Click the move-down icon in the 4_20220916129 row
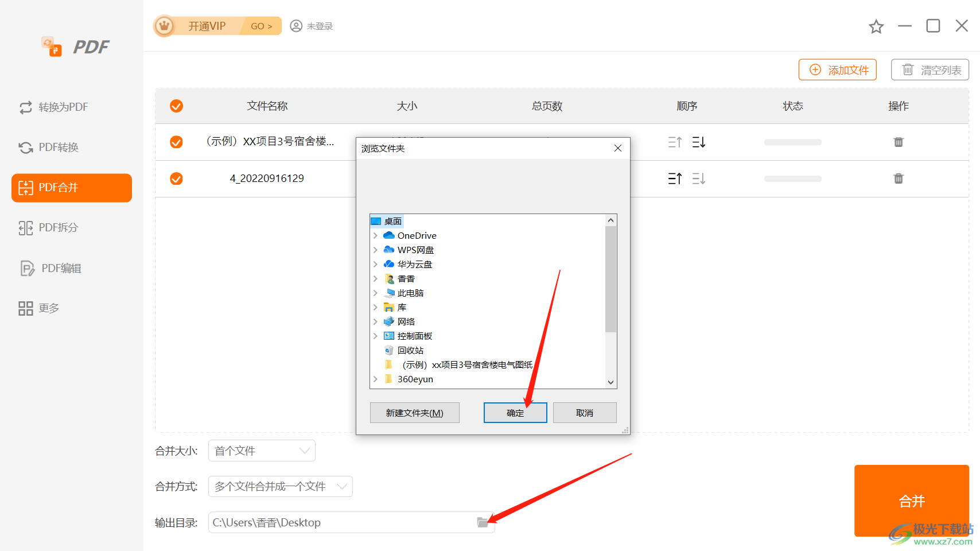The height and width of the screenshot is (551, 980). tap(699, 179)
